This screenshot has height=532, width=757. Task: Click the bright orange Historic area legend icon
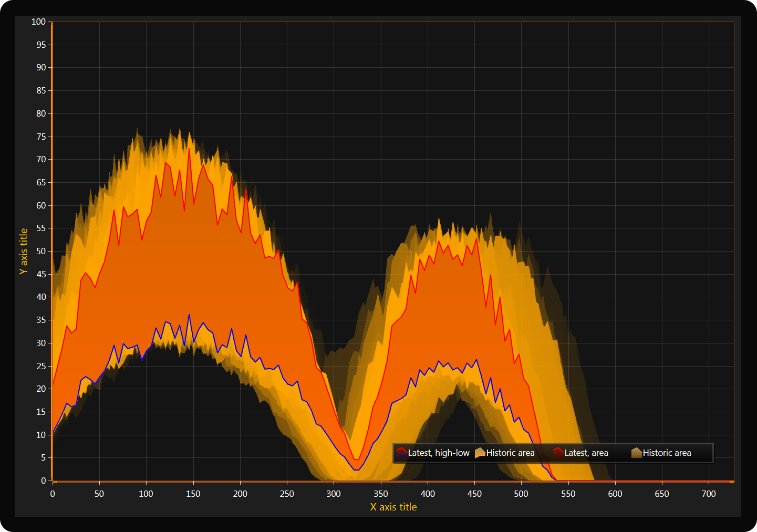pyautogui.click(x=480, y=453)
